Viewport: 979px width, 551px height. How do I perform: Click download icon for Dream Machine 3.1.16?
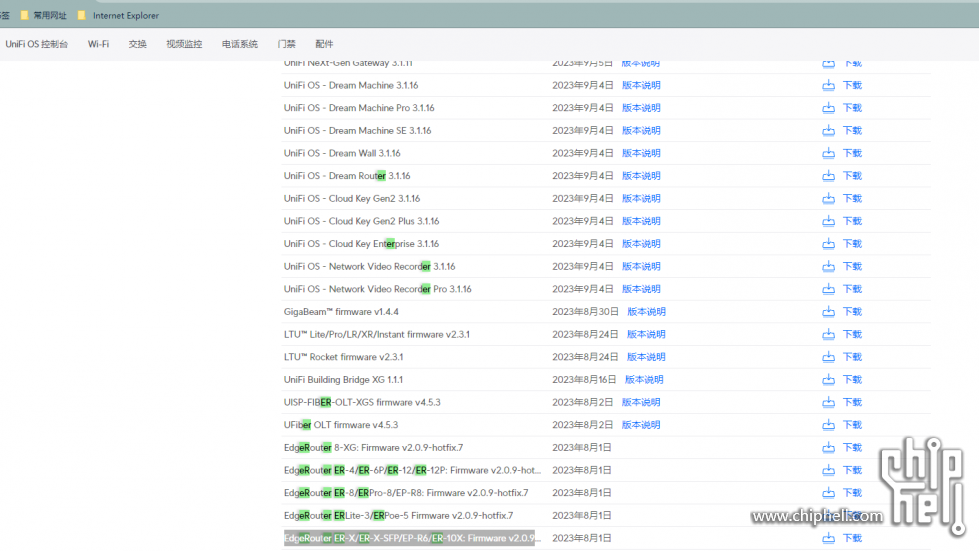click(x=828, y=85)
